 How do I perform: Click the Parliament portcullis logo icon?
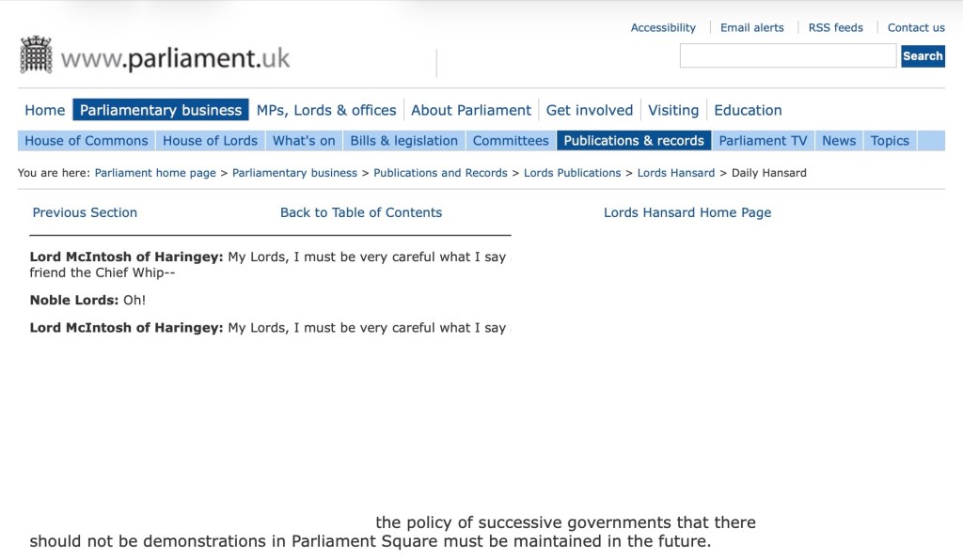(x=36, y=55)
